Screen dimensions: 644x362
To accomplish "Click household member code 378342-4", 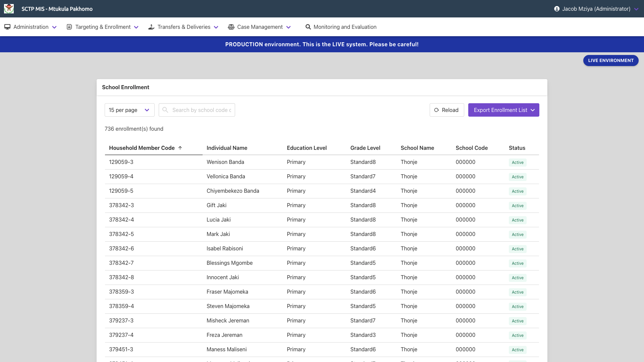I will pyautogui.click(x=121, y=220).
